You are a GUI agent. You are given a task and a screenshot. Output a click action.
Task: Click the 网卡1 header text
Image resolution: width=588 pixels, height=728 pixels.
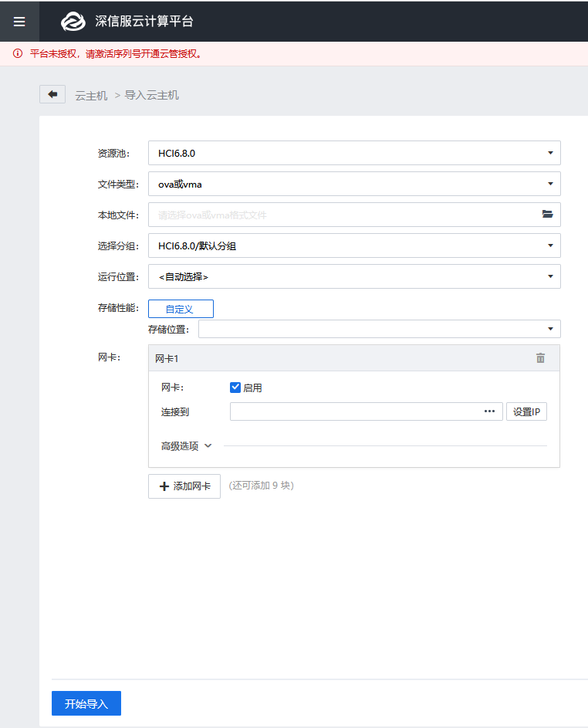pyautogui.click(x=167, y=358)
